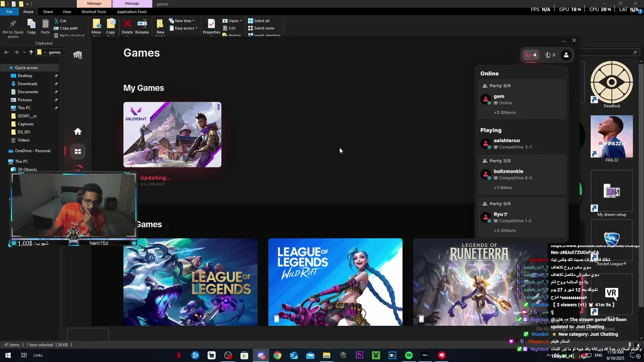Open Spotify from the taskbar
This screenshot has width=644, height=362.
pyautogui.click(x=409, y=355)
